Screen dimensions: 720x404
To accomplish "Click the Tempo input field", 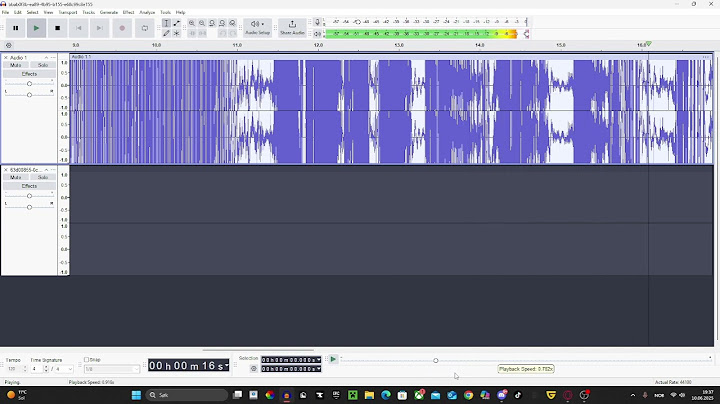I will [14, 369].
